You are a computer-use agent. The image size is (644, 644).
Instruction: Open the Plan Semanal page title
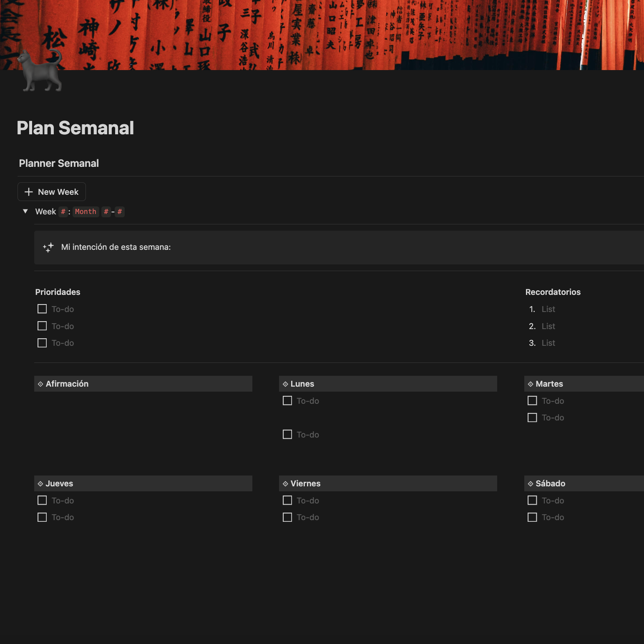tap(75, 128)
